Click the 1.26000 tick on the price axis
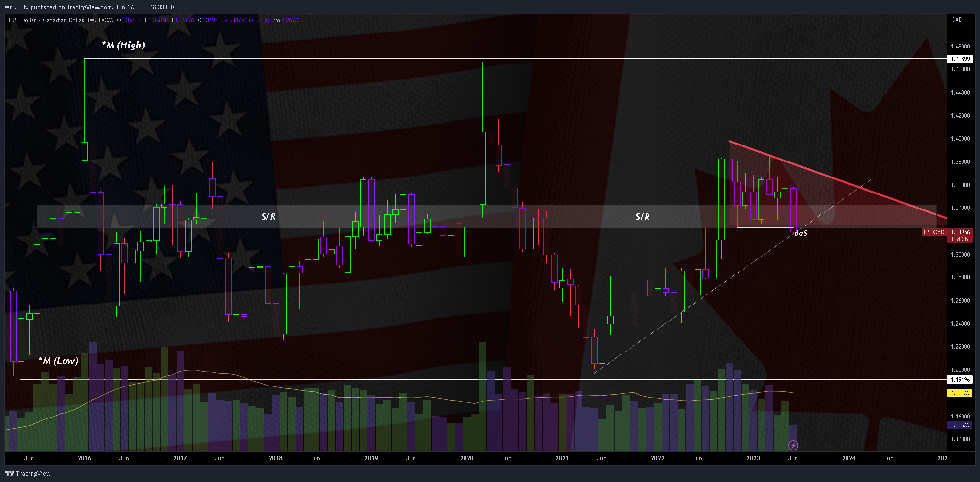 click(x=961, y=301)
